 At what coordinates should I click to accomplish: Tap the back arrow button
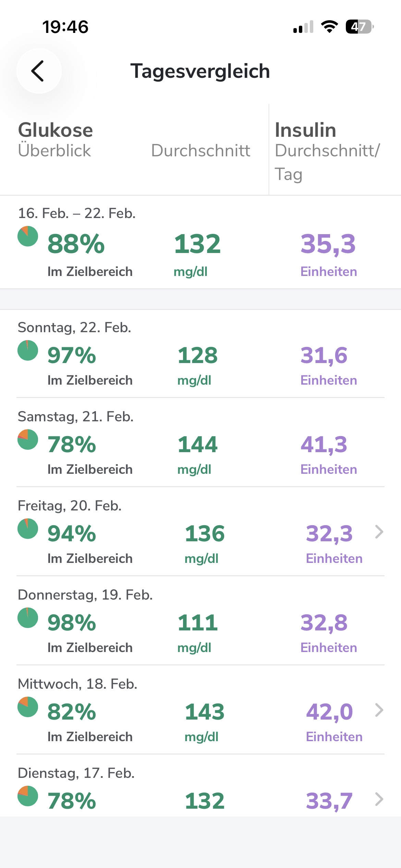pos(39,71)
